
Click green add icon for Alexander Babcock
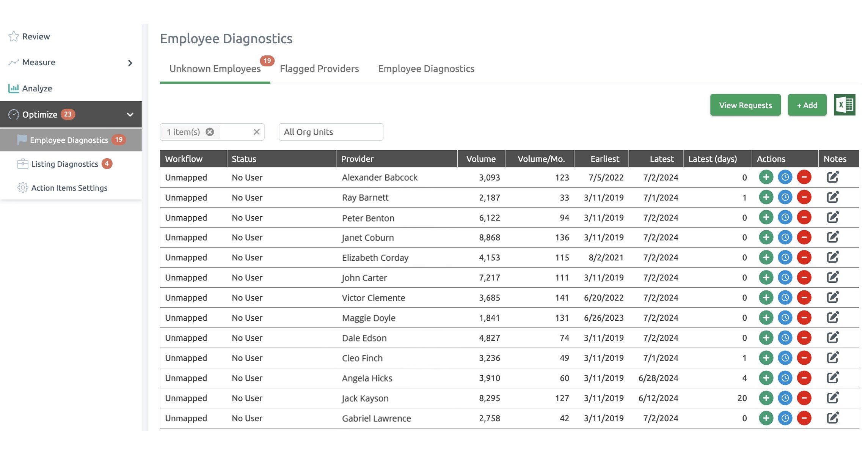(766, 177)
